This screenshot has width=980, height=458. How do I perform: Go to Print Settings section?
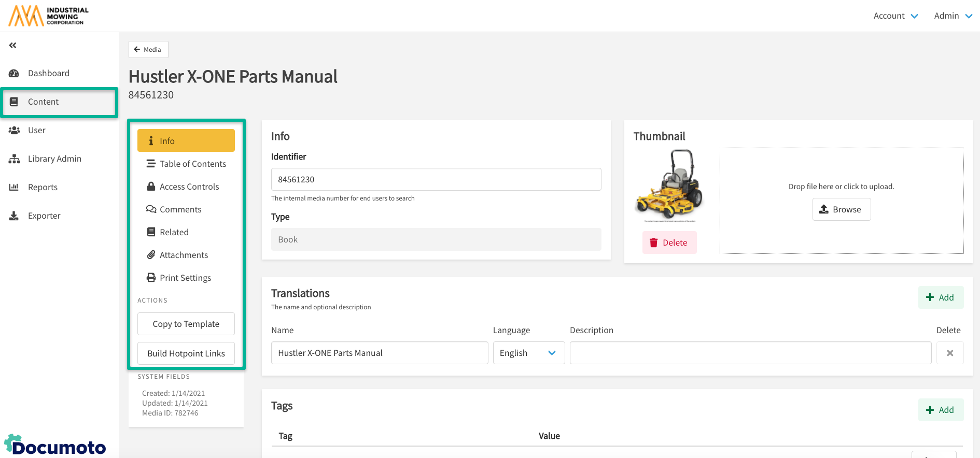tap(185, 278)
